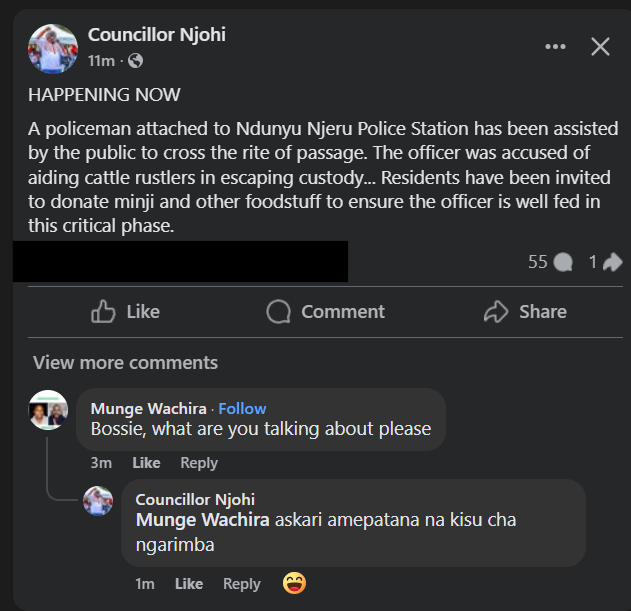Click the share count arrow icon

point(613,262)
